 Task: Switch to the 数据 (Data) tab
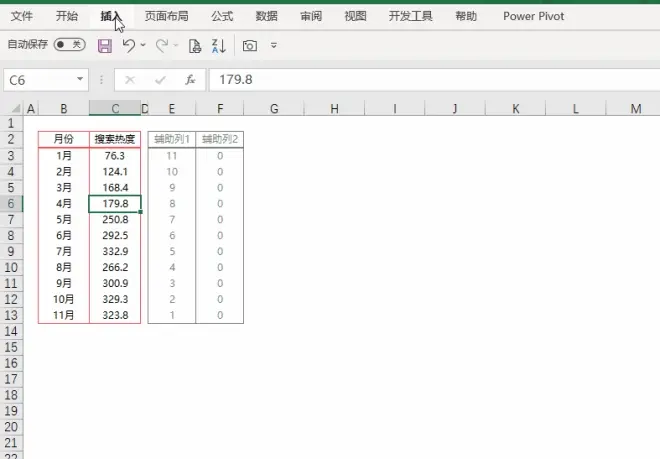click(266, 16)
